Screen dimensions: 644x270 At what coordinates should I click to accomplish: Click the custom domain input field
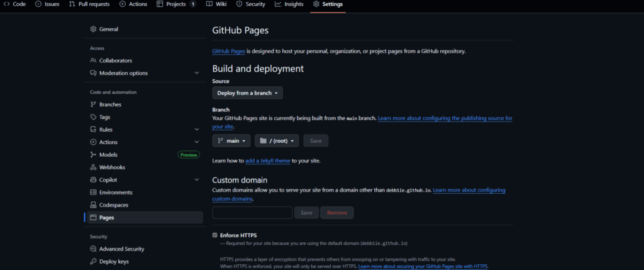pyautogui.click(x=252, y=213)
